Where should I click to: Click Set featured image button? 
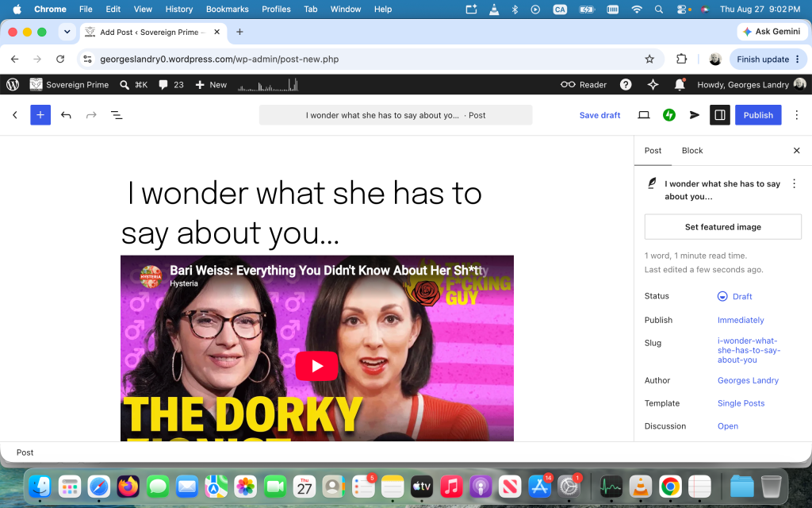click(723, 227)
